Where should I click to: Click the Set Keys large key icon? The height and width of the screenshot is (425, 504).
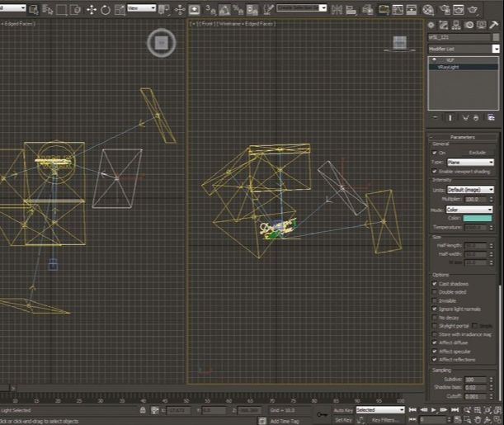322,414
